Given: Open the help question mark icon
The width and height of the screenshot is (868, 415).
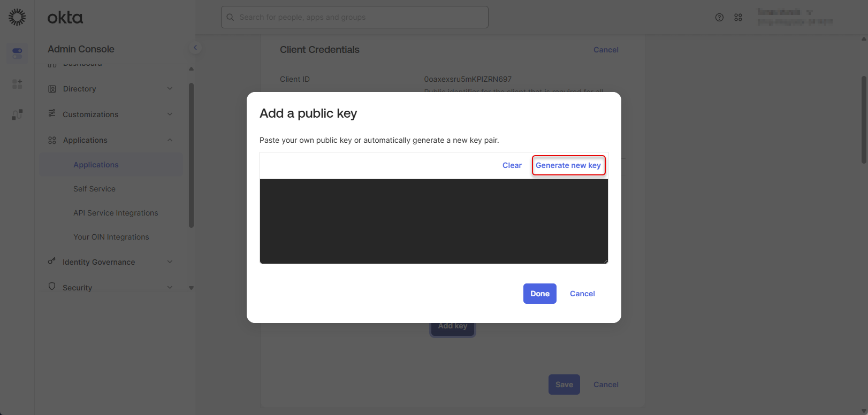Looking at the screenshot, I should coord(719,17).
